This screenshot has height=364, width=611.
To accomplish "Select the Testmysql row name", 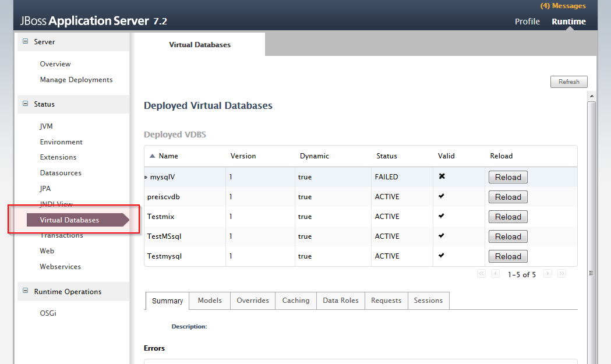I will pos(164,256).
